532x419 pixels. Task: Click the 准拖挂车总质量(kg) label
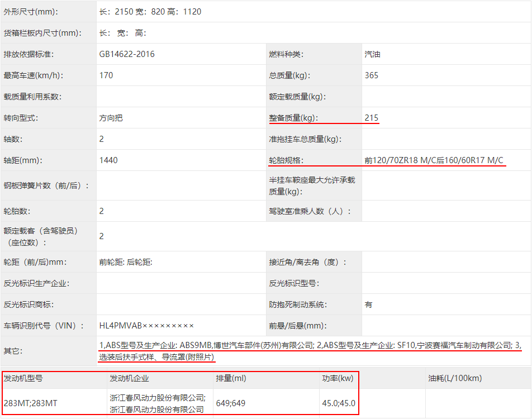(x=305, y=139)
